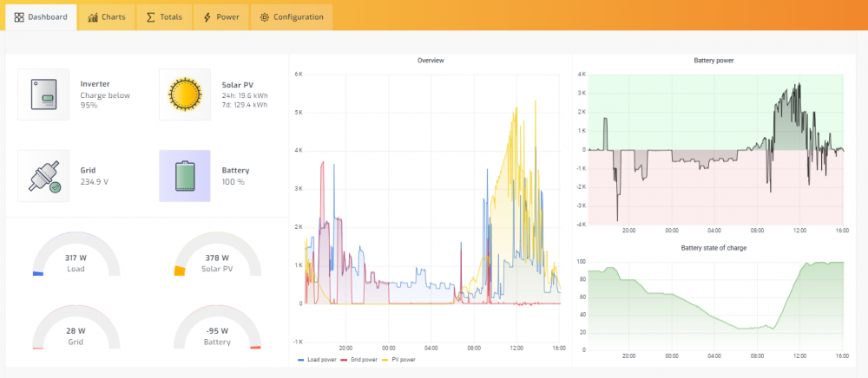868x378 pixels.
Task: Click the Grid plug icon
Action: pyautogui.click(x=43, y=176)
